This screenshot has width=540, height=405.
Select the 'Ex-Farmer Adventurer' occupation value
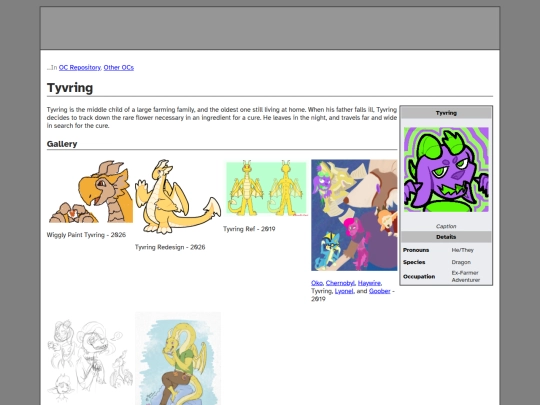coord(466,276)
